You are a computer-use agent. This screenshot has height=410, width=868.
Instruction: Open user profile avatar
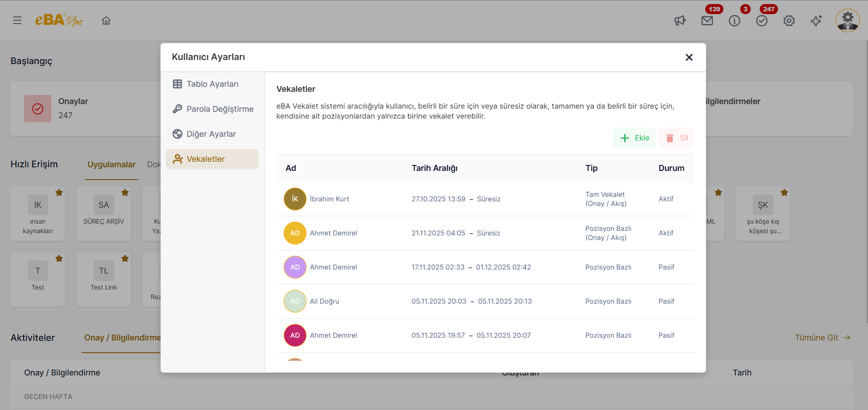pyautogui.click(x=848, y=20)
